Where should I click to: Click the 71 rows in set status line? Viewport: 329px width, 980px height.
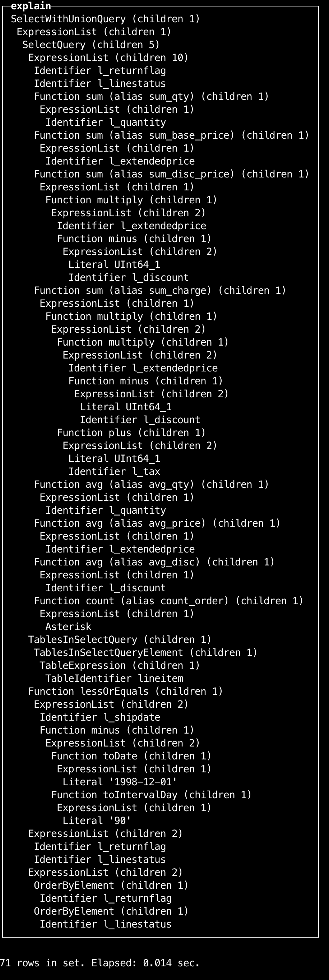pyautogui.click(x=99, y=963)
